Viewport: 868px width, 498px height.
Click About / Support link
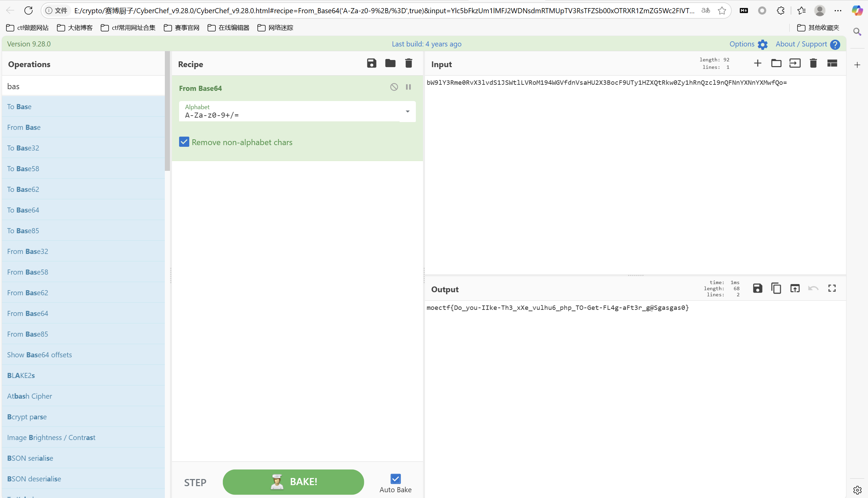point(801,44)
